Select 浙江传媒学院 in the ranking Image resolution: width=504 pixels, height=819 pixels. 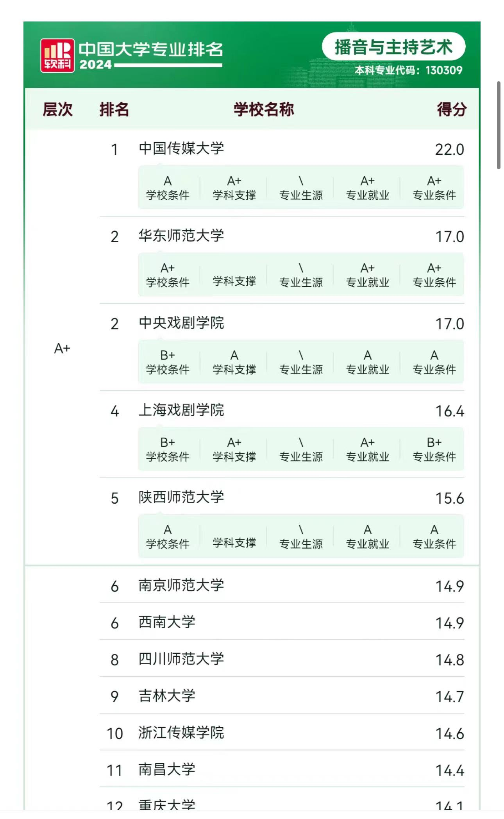[x=181, y=733]
